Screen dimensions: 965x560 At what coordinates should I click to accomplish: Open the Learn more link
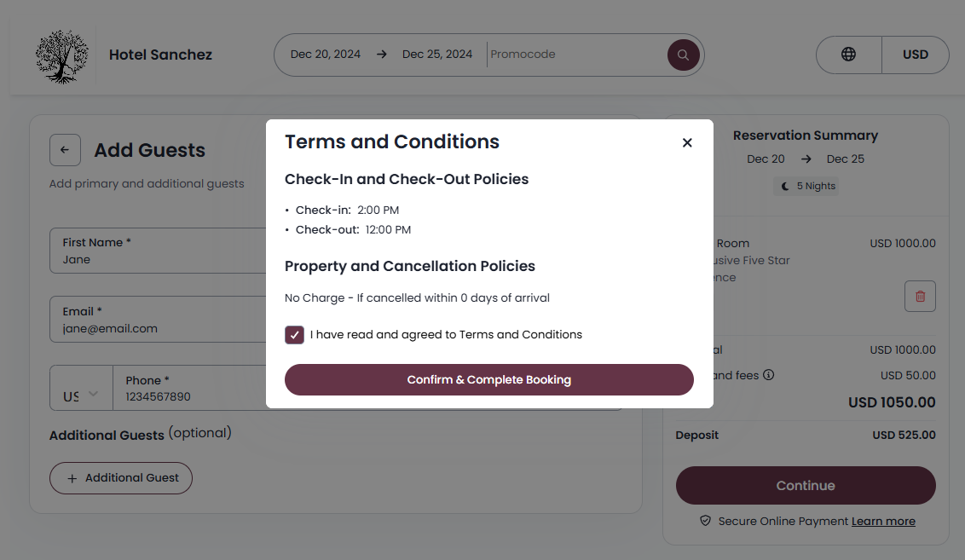click(883, 522)
